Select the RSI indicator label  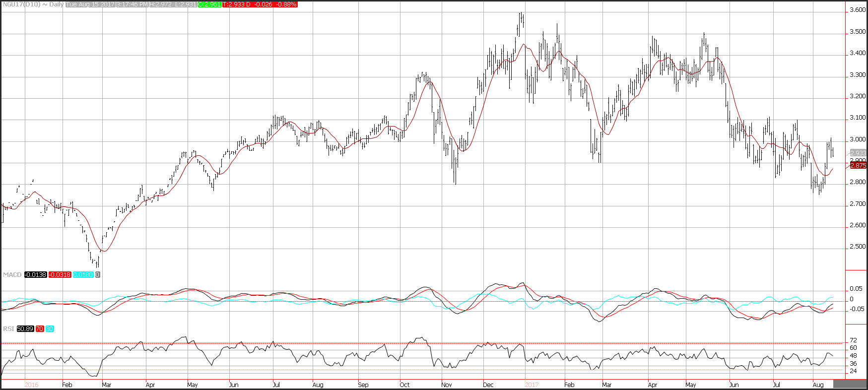pos(8,328)
